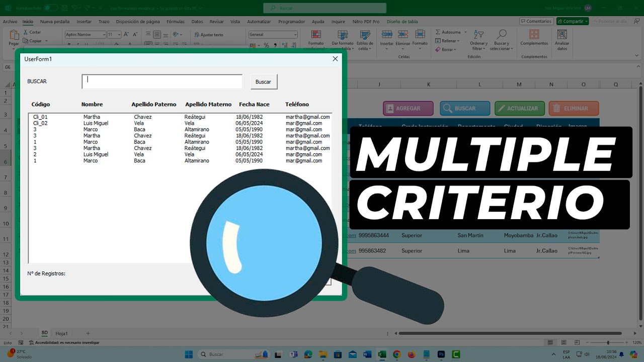Open the Windows Start menu
Screen dimensions: 644x362
(x=189, y=354)
